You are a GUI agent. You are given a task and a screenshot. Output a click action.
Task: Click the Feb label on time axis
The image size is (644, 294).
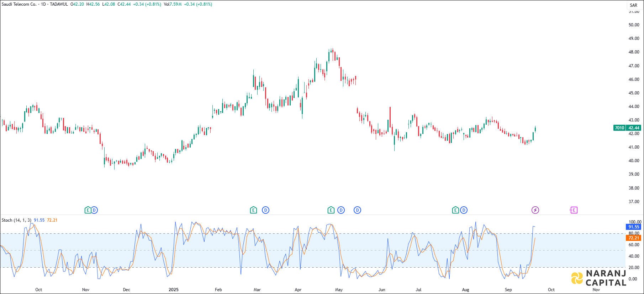218,290
